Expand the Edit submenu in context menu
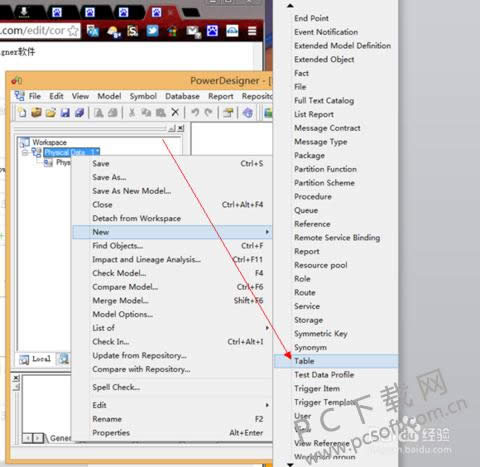 click(267, 405)
